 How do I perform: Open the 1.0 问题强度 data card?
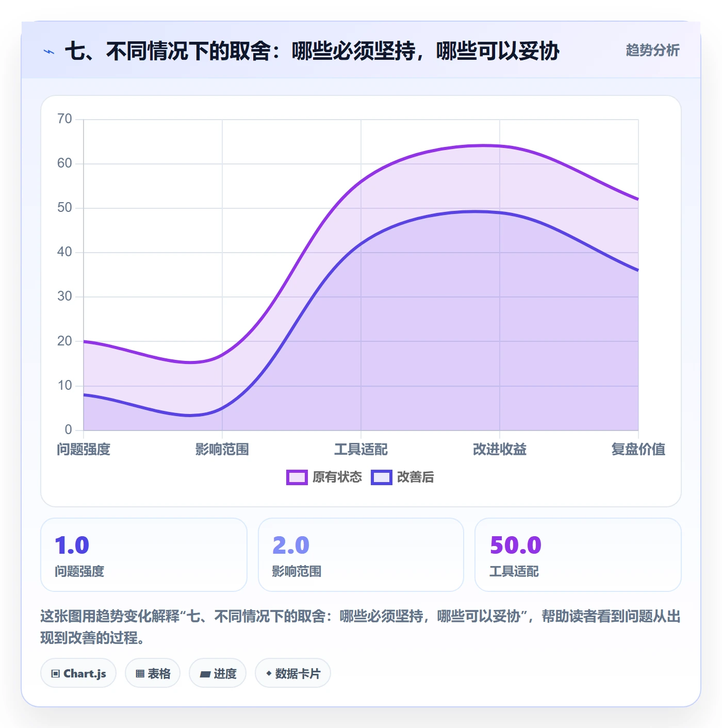tap(144, 555)
